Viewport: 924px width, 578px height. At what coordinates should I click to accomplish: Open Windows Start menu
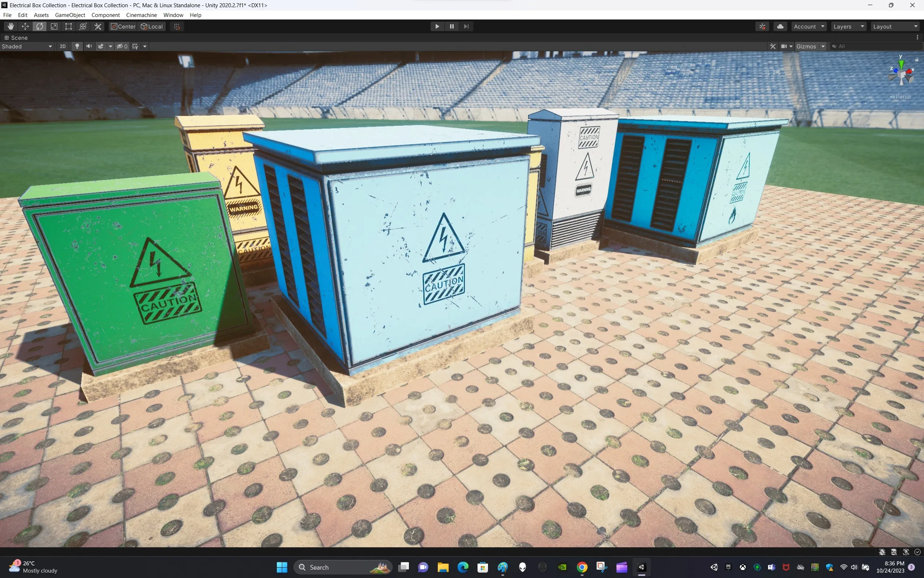pos(282,567)
